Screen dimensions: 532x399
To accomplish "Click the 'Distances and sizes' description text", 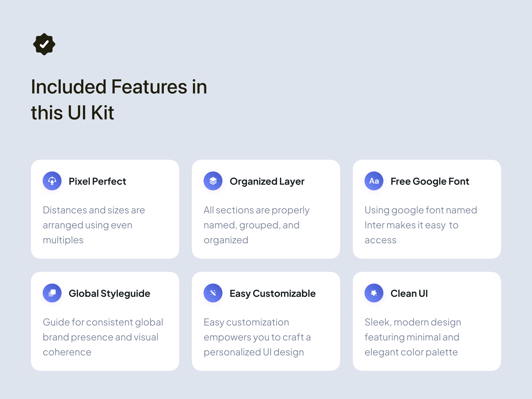I will 94,225.
